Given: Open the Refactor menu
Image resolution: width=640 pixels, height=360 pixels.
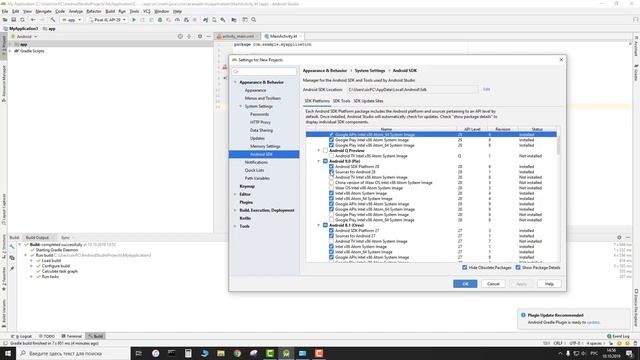Looking at the screenshot, I should pos(94,11).
